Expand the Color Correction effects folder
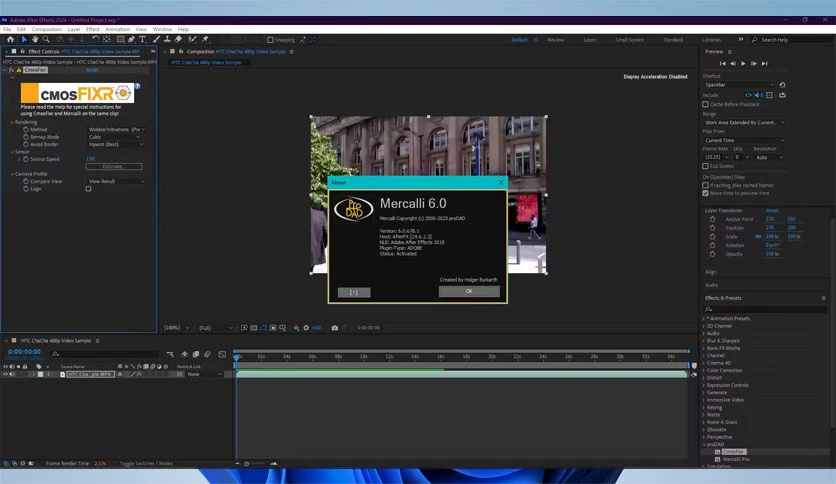 (704, 370)
